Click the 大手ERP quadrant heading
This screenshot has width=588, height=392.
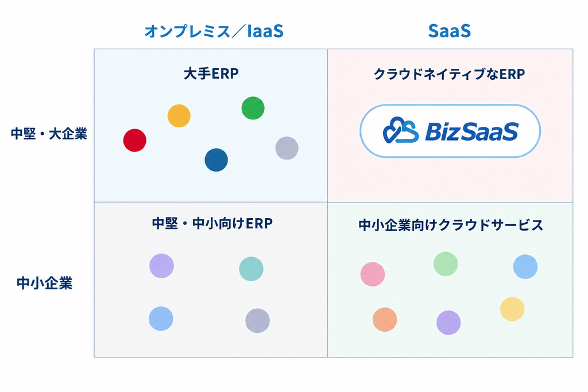coord(211,74)
